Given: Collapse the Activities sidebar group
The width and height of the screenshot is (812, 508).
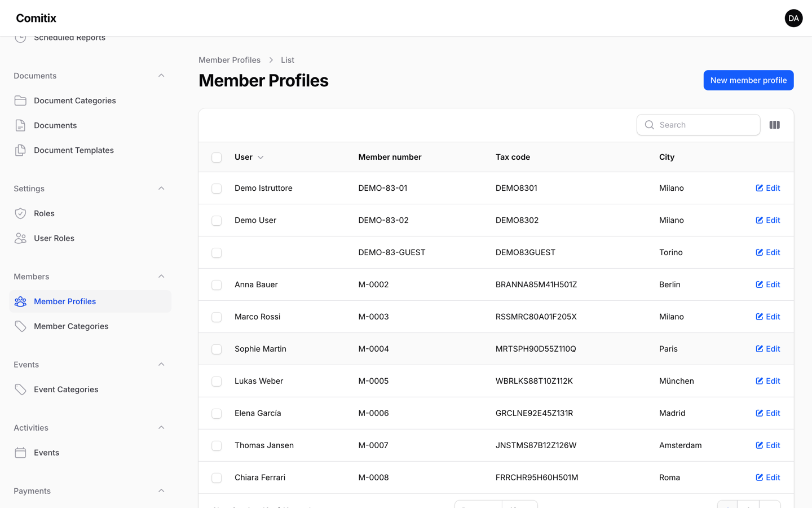Looking at the screenshot, I should coord(161,428).
